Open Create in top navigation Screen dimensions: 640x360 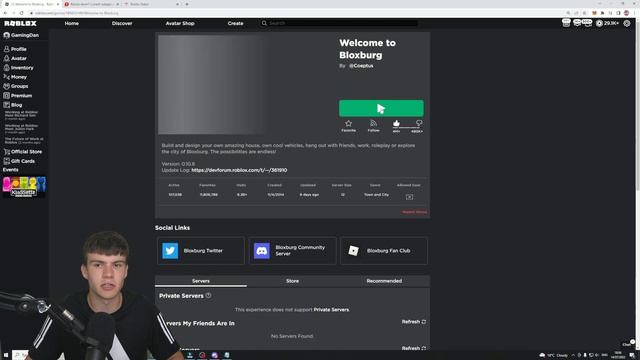(235, 23)
